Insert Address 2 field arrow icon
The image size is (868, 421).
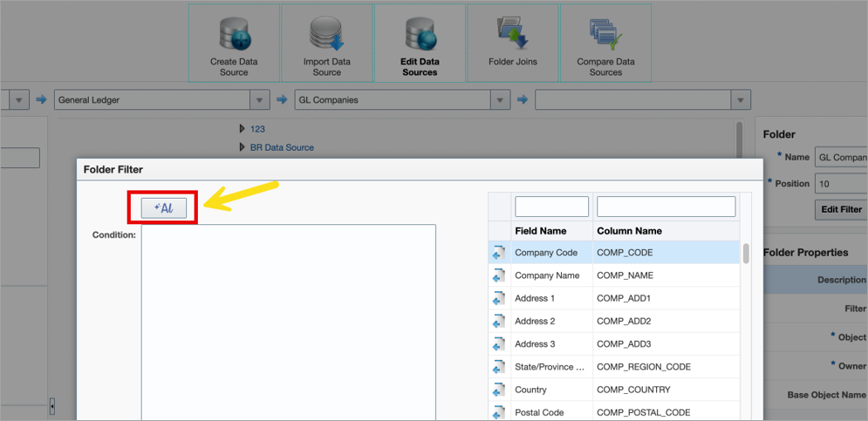[x=499, y=322]
